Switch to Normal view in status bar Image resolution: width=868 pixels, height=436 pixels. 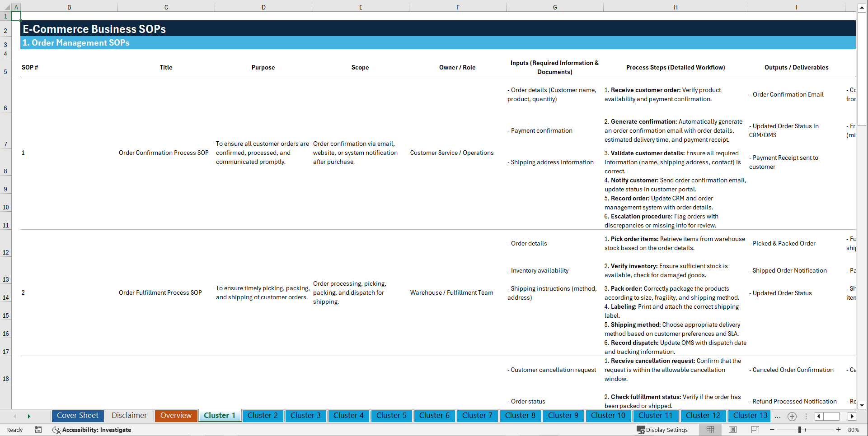tap(710, 430)
